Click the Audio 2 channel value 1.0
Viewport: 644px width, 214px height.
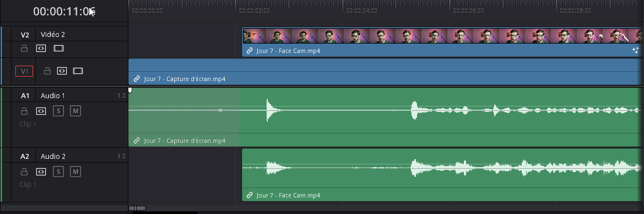(x=121, y=157)
